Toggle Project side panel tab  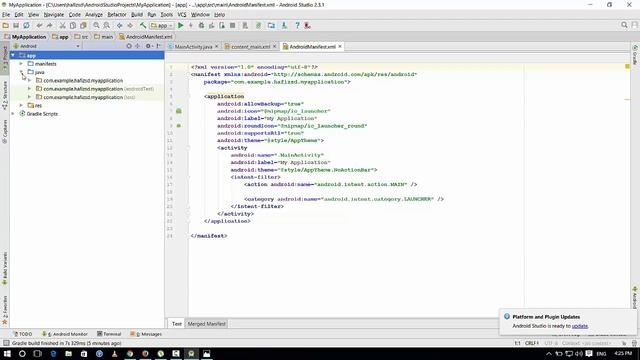[5, 59]
